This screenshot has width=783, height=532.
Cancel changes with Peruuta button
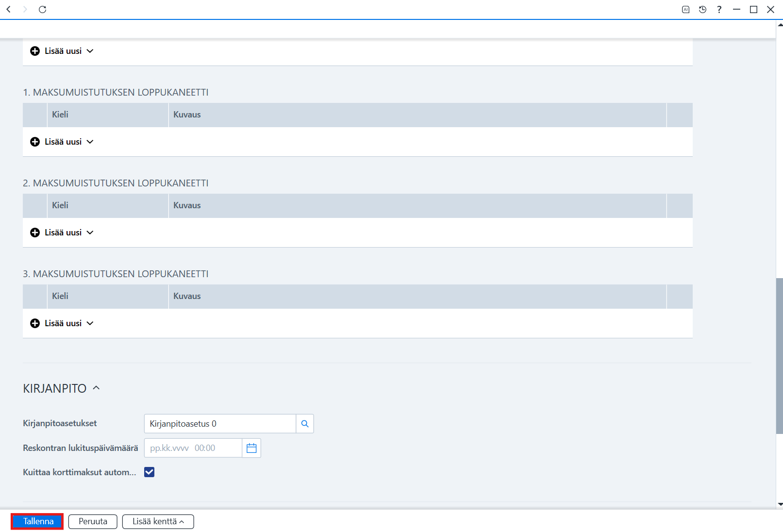93,521
